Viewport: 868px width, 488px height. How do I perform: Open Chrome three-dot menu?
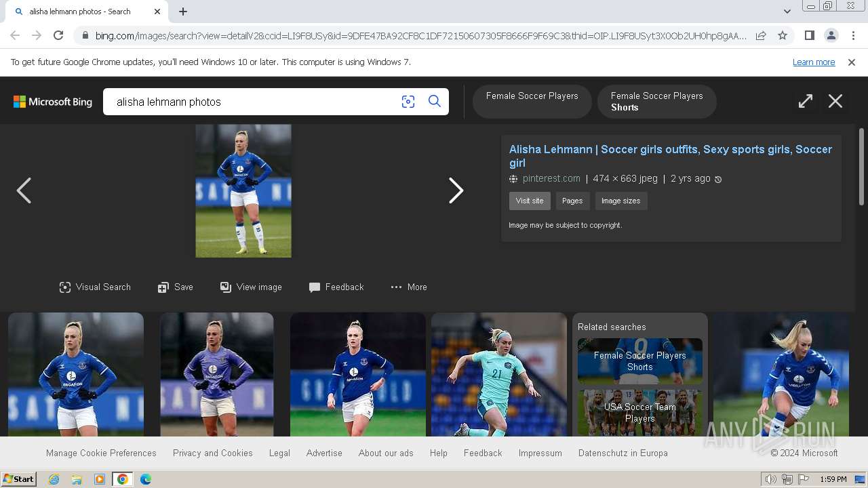coord(852,35)
